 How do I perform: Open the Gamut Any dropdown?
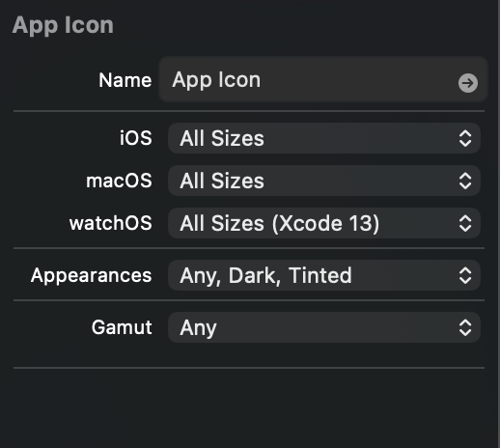point(324,327)
